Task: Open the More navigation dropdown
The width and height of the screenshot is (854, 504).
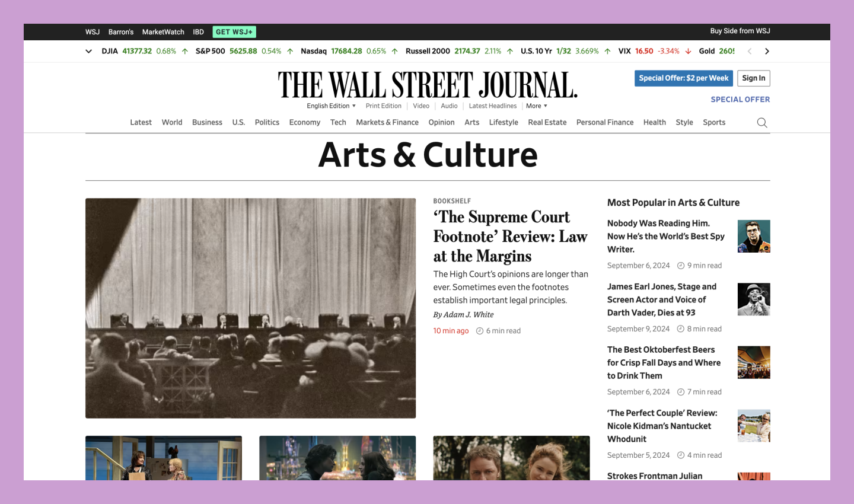Action: click(536, 106)
